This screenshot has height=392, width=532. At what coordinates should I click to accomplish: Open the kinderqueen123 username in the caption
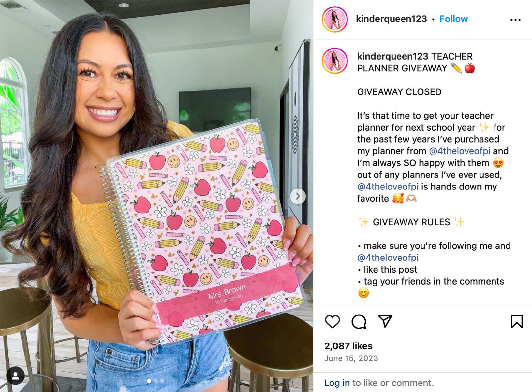pyautogui.click(x=392, y=56)
